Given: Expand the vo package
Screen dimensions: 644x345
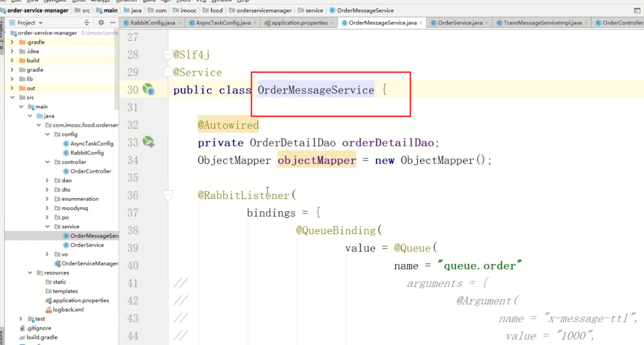Looking at the screenshot, I should (x=48, y=254).
